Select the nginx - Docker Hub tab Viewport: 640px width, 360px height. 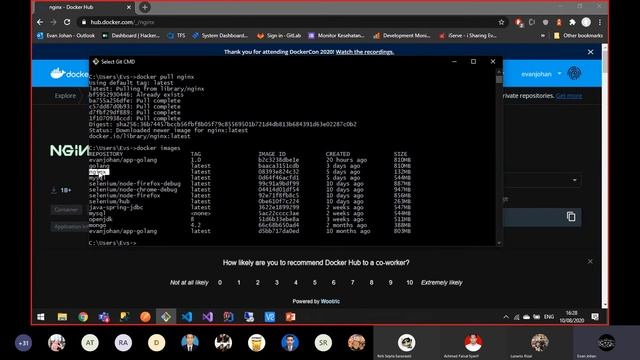click(85, 7)
